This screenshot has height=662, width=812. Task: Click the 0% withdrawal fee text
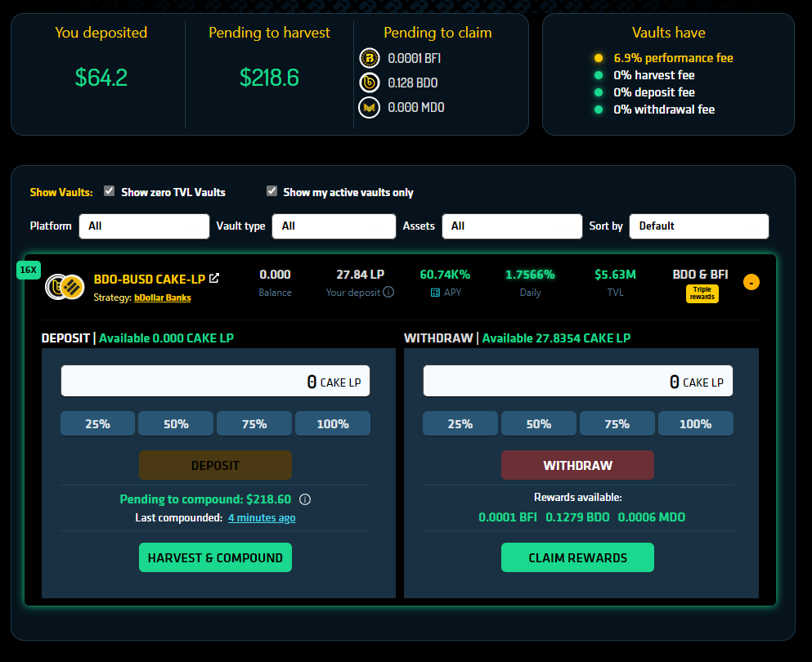(x=664, y=110)
